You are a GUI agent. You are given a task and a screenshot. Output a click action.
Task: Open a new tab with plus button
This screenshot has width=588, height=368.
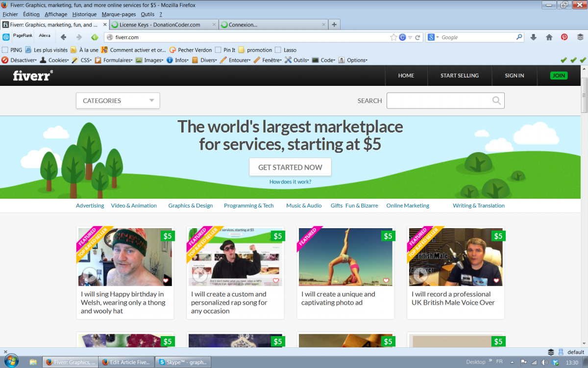point(334,25)
